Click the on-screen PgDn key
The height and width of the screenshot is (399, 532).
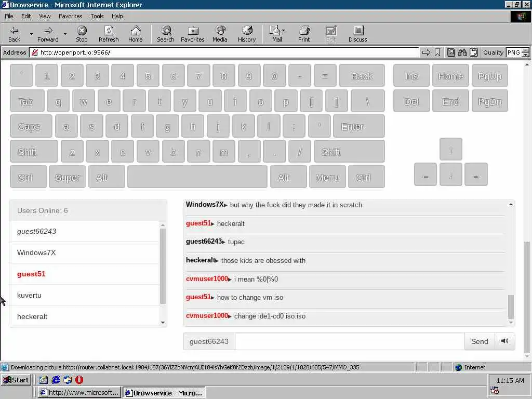[x=489, y=101]
